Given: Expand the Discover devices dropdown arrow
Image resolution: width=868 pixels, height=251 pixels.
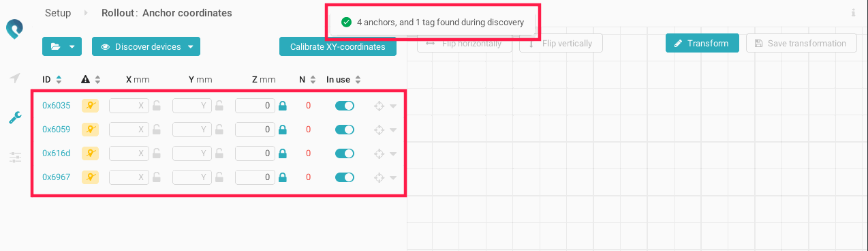Looking at the screenshot, I should tap(191, 47).
